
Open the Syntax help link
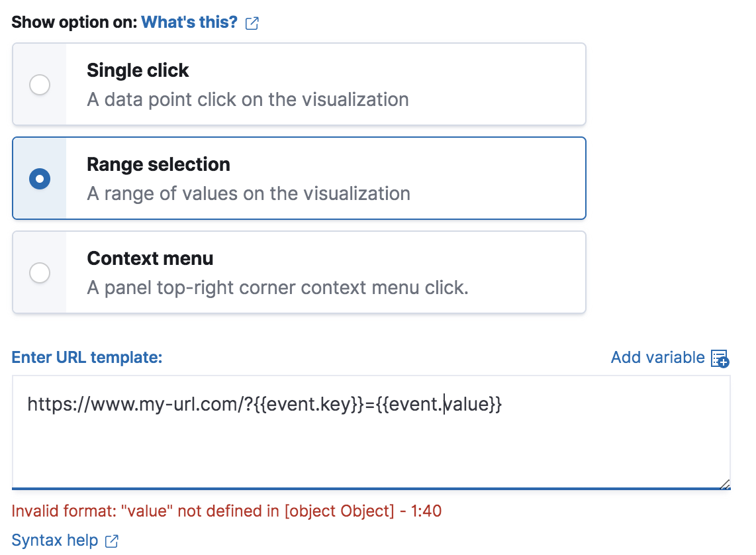click(55, 540)
